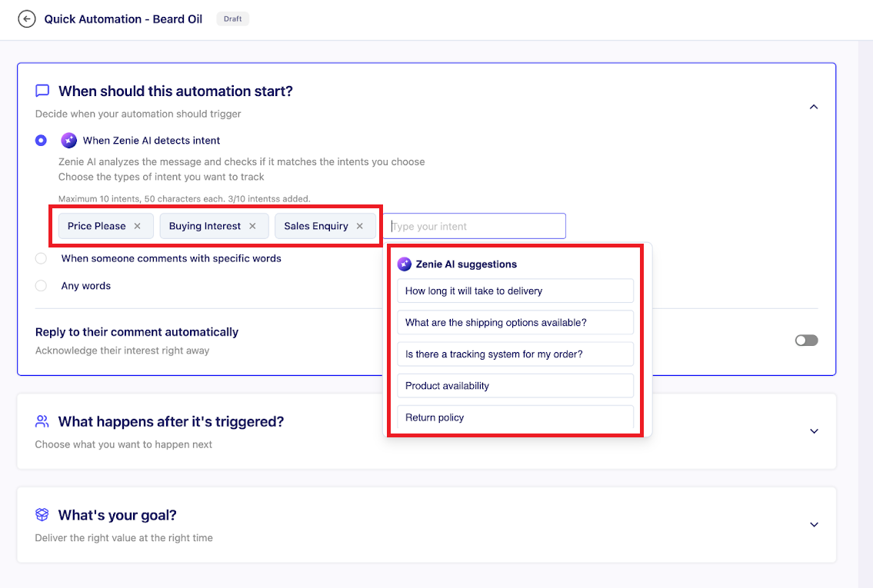Click the Zenie AI suggestions sparkle icon
873x588 pixels.
(405, 264)
